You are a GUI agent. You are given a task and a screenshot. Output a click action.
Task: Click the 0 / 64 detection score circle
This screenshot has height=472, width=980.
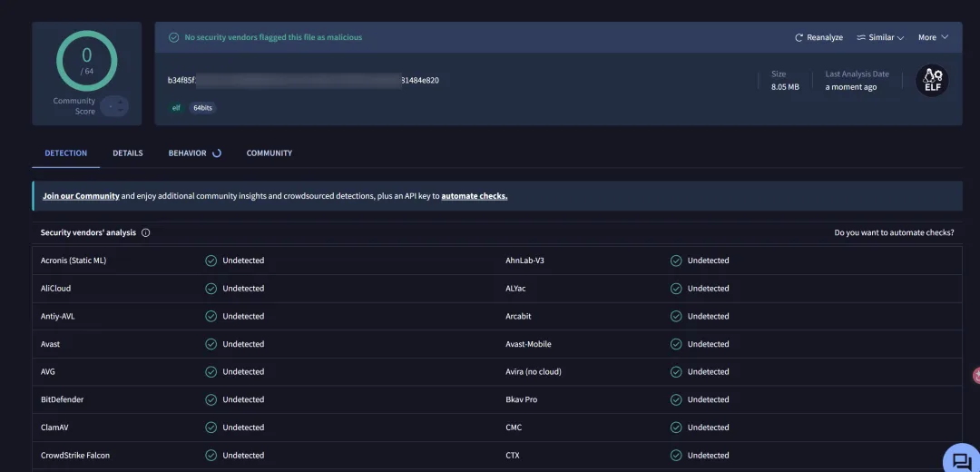click(87, 61)
